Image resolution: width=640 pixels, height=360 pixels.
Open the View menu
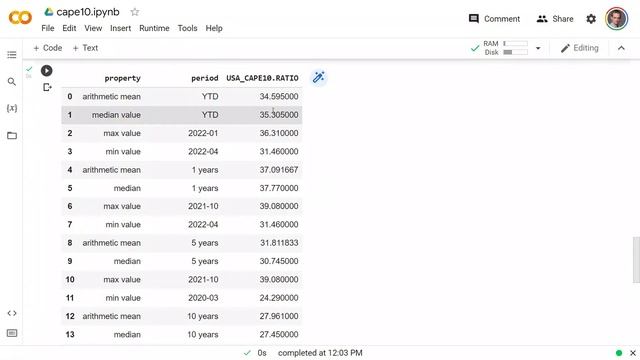coord(93,28)
